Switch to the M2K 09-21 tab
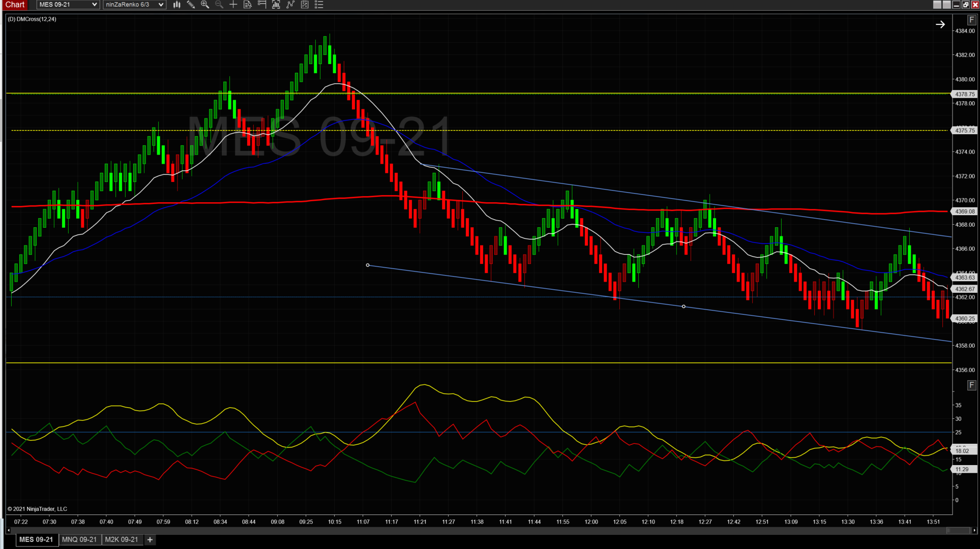980x549 pixels. point(122,539)
